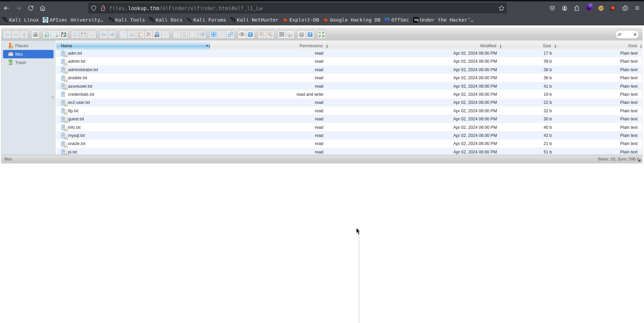644x323 pixels.
Task: Toggle Preview with the eye icon
Action: (242, 34)
